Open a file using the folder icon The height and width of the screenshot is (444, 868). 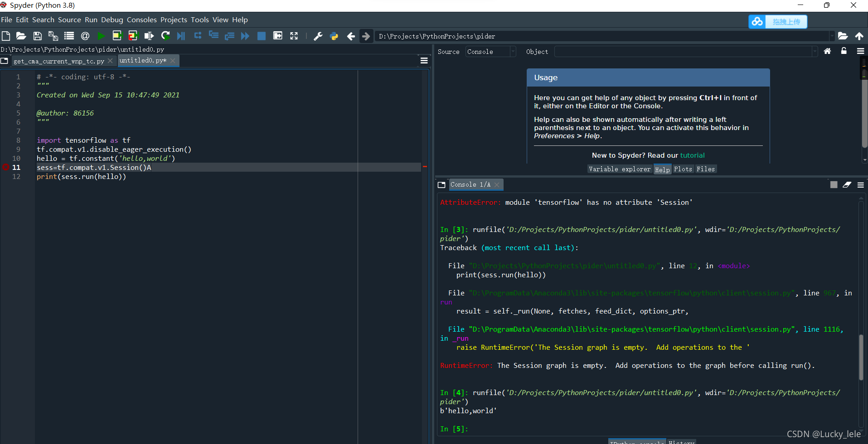(21, 36)
